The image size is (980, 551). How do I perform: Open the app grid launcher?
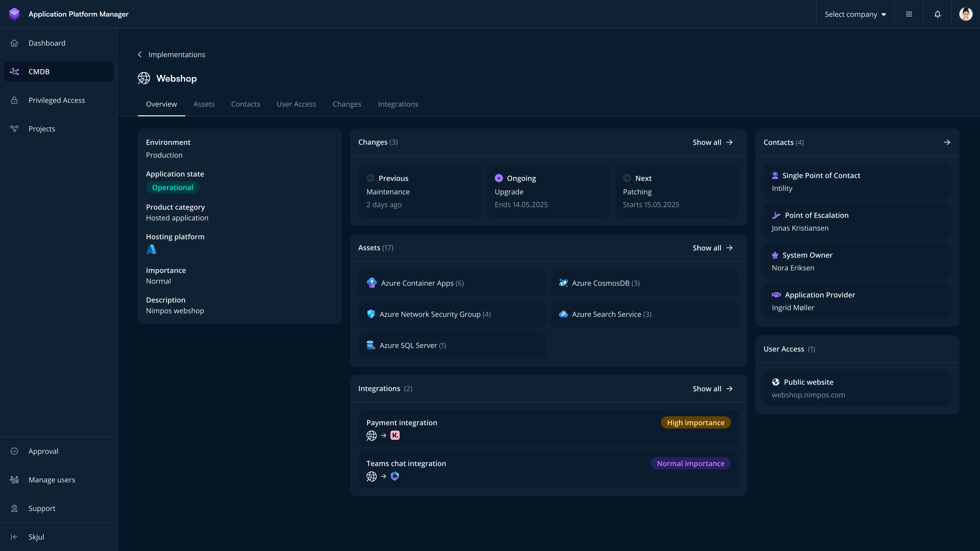[909, 14]
